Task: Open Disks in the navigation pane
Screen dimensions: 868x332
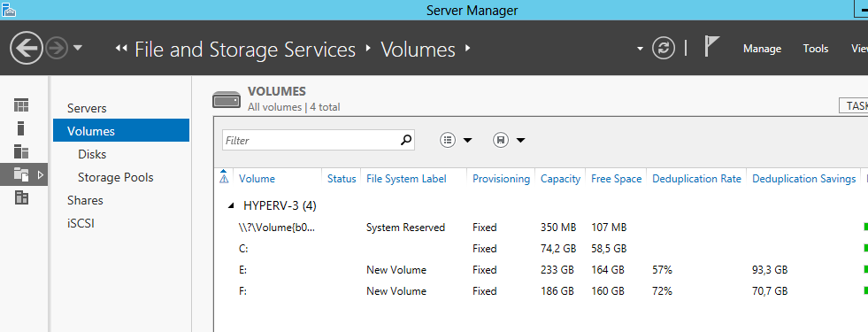Action: (92, 154)
